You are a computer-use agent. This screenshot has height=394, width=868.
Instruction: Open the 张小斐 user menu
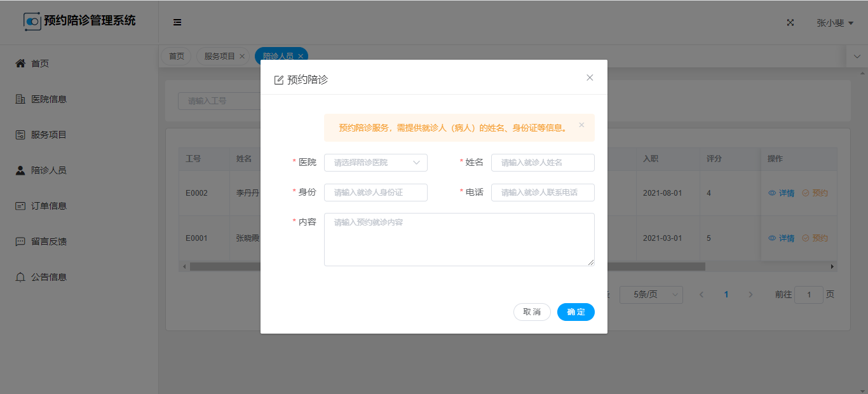point(834,23)
